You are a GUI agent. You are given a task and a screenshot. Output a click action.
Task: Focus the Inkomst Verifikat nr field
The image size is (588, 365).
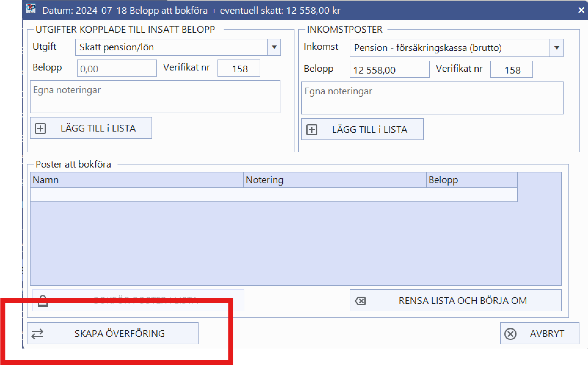point(512,70)
